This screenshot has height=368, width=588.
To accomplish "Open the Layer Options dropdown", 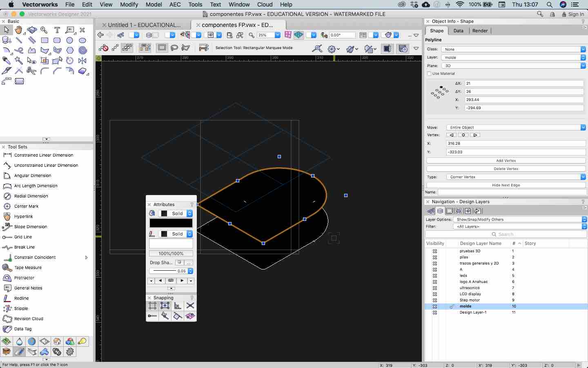I will 520,220.
